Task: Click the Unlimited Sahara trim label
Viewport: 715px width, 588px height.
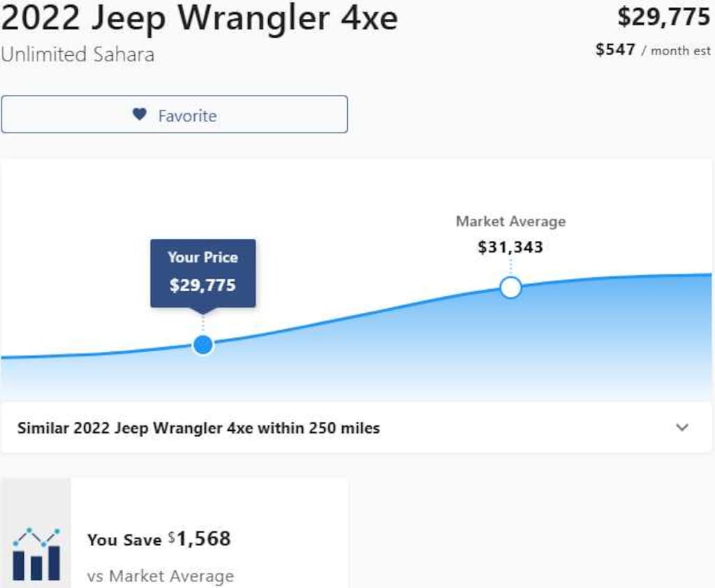Action: click(77, 54)
